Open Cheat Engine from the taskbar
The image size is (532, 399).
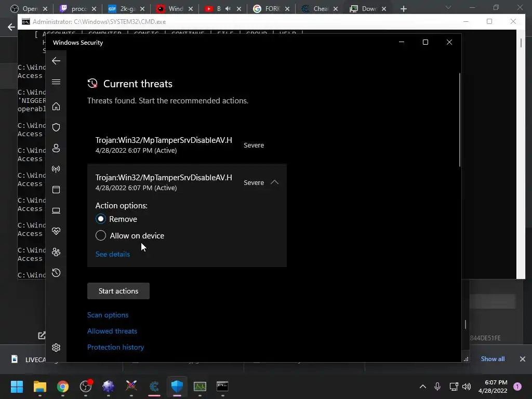(x=154, y=387)
